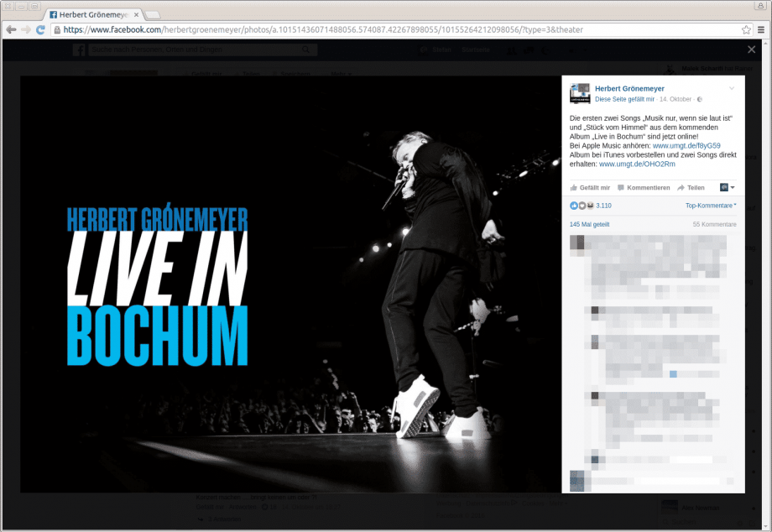
Task: Open the post options chevron menu
Action: [731, 88]
